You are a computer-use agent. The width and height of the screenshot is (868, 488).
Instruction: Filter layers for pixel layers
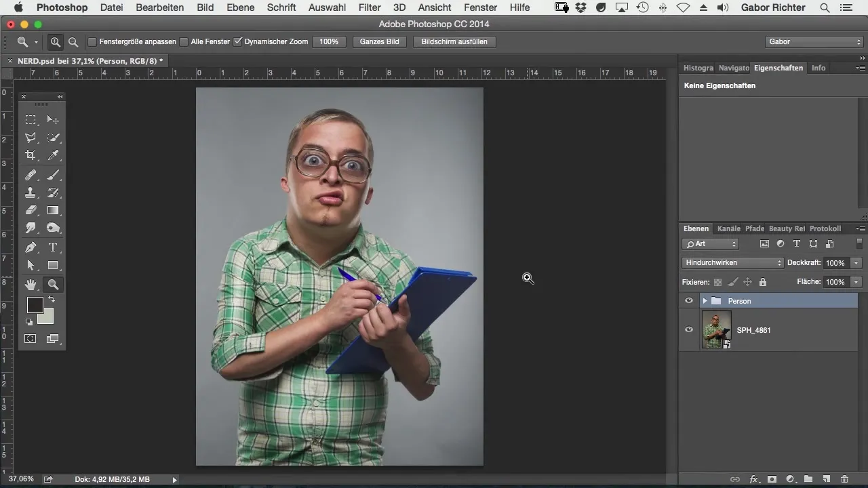[764, 244]
